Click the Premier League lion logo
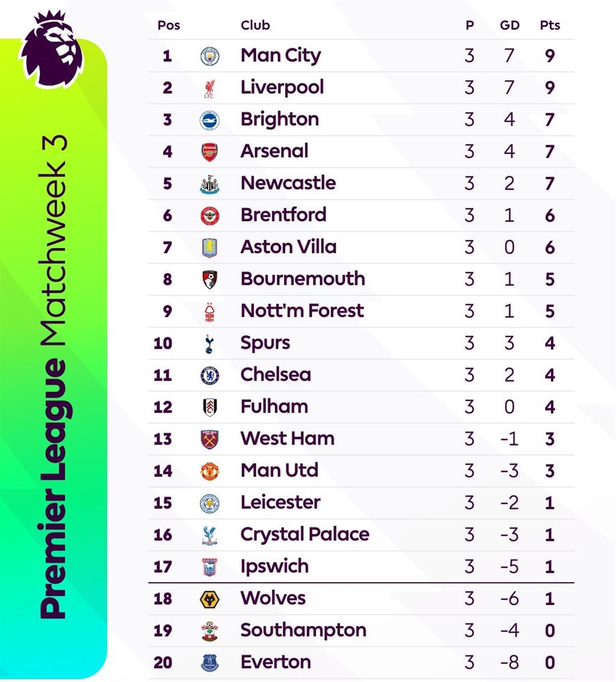 coord(51,49)
